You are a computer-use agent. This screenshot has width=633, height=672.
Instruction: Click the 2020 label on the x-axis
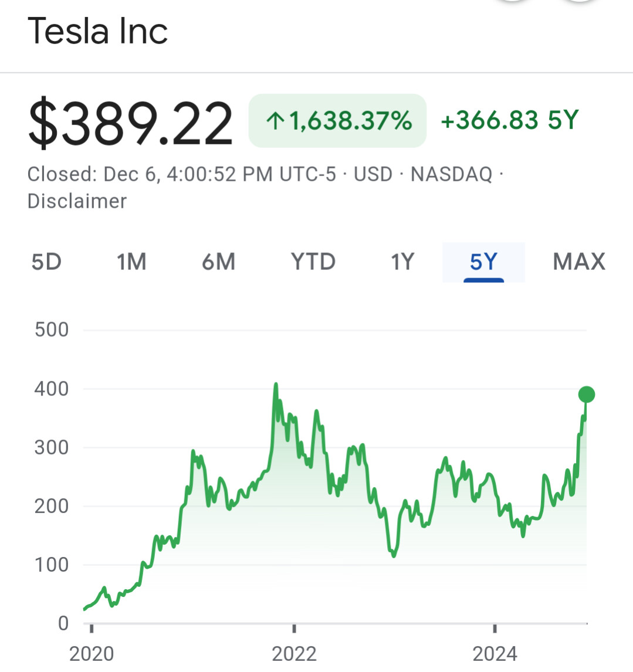91,653
